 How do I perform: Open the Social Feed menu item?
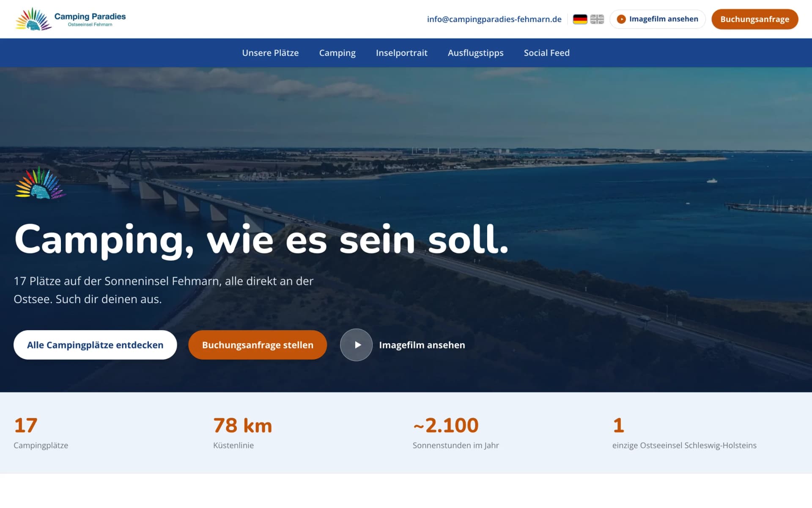click(546, 53)
